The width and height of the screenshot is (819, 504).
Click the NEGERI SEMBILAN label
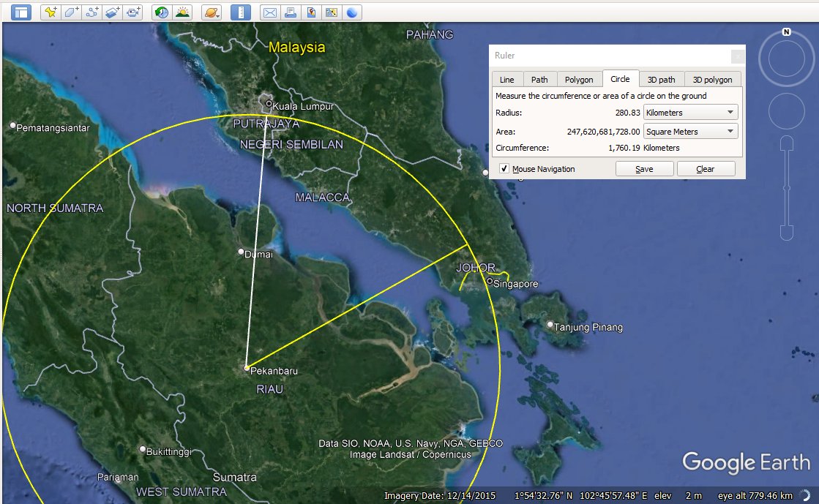coord(291,145)
